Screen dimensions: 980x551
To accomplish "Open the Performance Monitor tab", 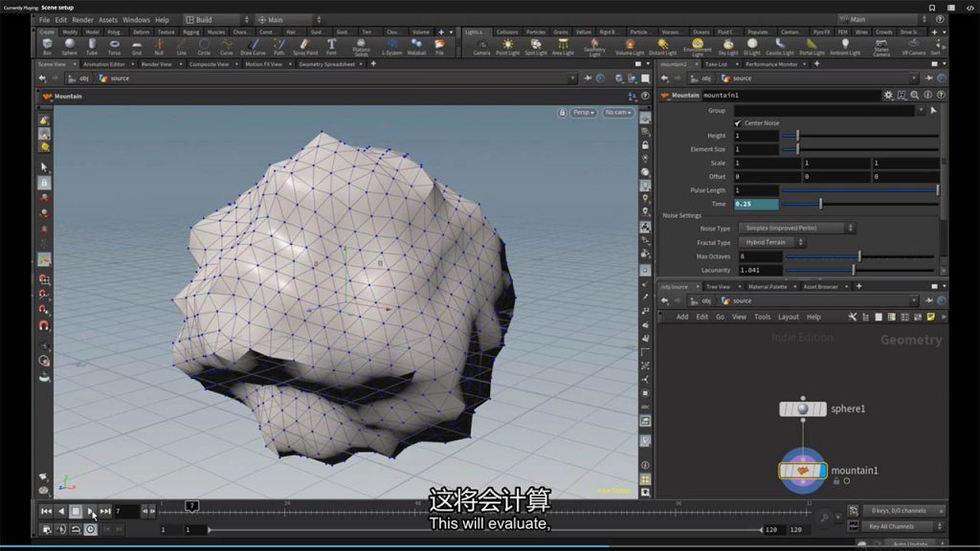I will click(771, 64).
